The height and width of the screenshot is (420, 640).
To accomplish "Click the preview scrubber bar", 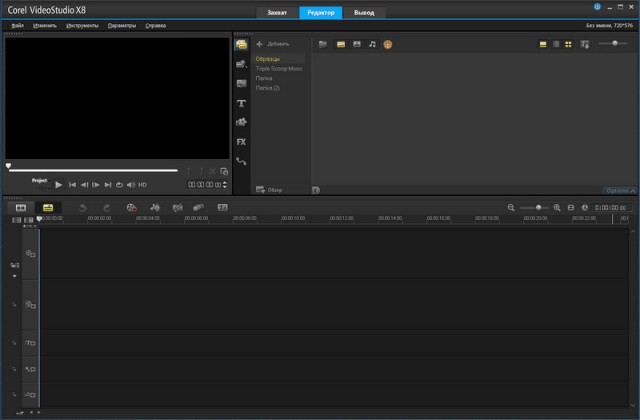I will click(93, 170).
